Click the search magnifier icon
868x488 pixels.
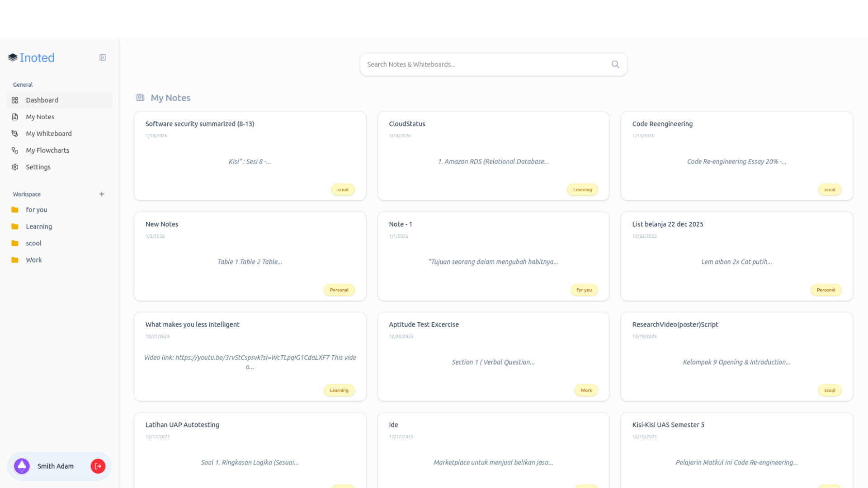[x=615, y=64]
